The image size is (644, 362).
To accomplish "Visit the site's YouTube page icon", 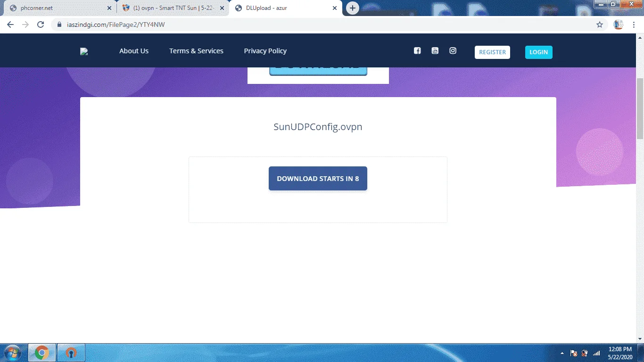I will [435, 51].
